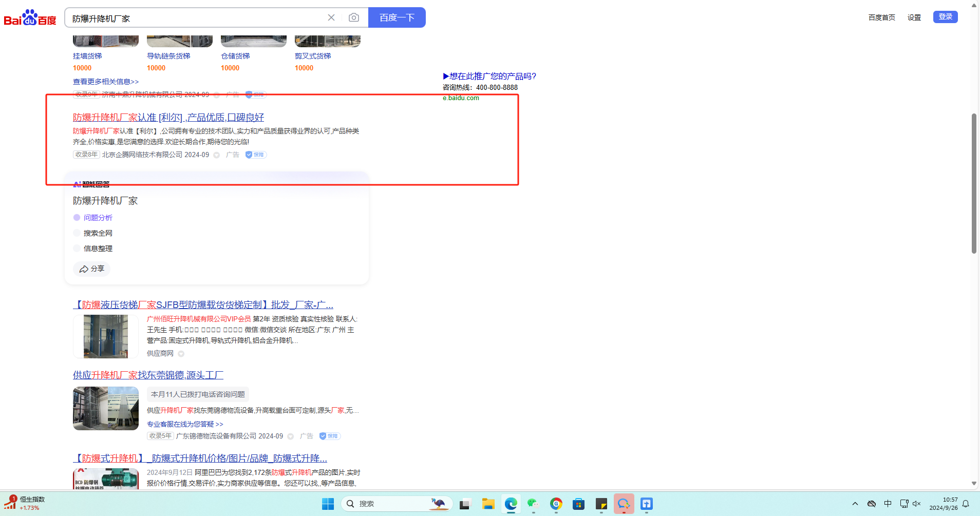The height and width of the screenshot is (516, 980).
Task: Click the 广州佰旺升降机械有限公司VIP会员 text
Action: pos(199,319)
